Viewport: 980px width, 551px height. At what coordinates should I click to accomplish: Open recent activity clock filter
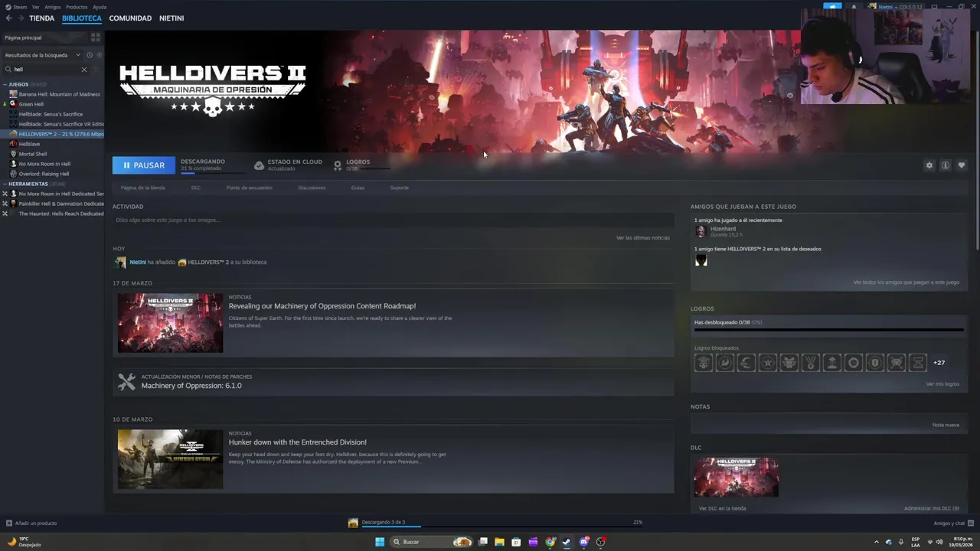click(90, 55)
